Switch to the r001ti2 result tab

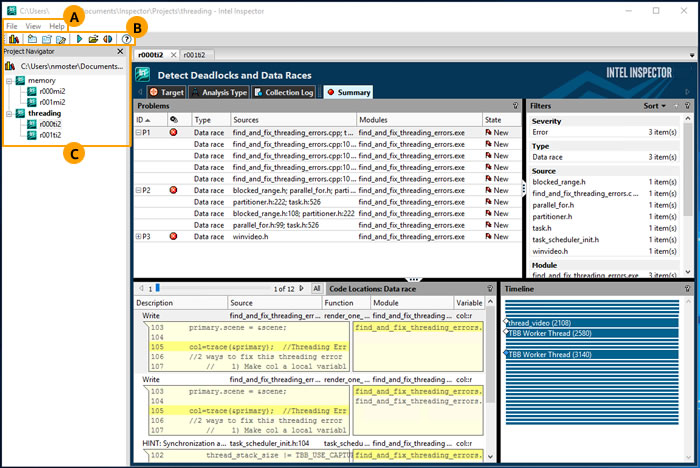pyautogui.click(x=194, y=54)
